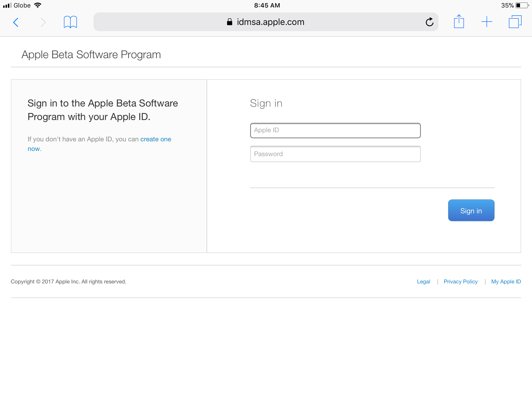532x399 pixels.
Task: Reload the page with the refresh icon
Action: point(430,22)
